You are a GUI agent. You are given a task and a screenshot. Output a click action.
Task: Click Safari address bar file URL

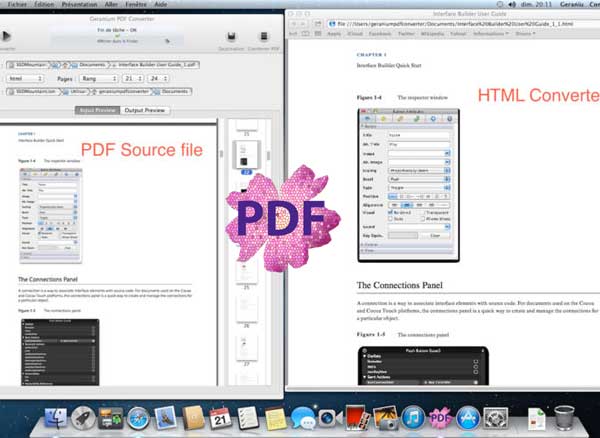click(x=463, y=24)
